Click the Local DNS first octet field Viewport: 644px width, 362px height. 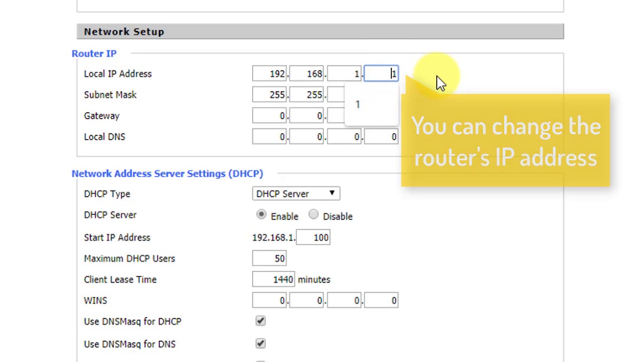[x=270, y=137]
